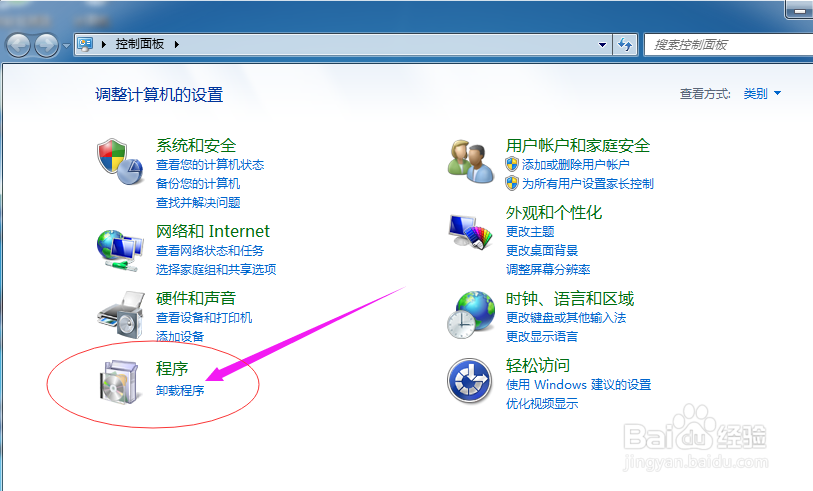Image resolution: width=813 pixels, height=491 pixels.
Task: Open the 硬件和声音 printer icon
Action: click(120, 315)
